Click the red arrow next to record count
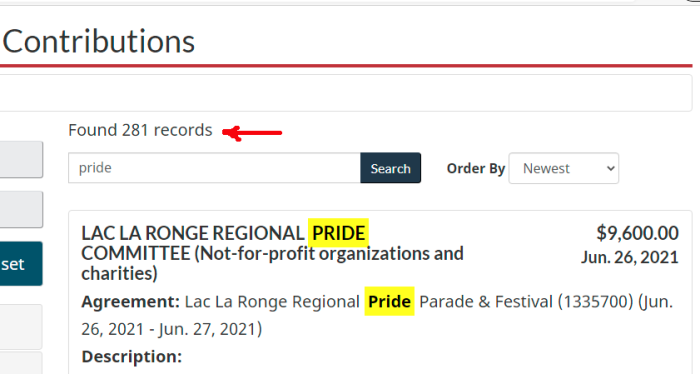 252,133
